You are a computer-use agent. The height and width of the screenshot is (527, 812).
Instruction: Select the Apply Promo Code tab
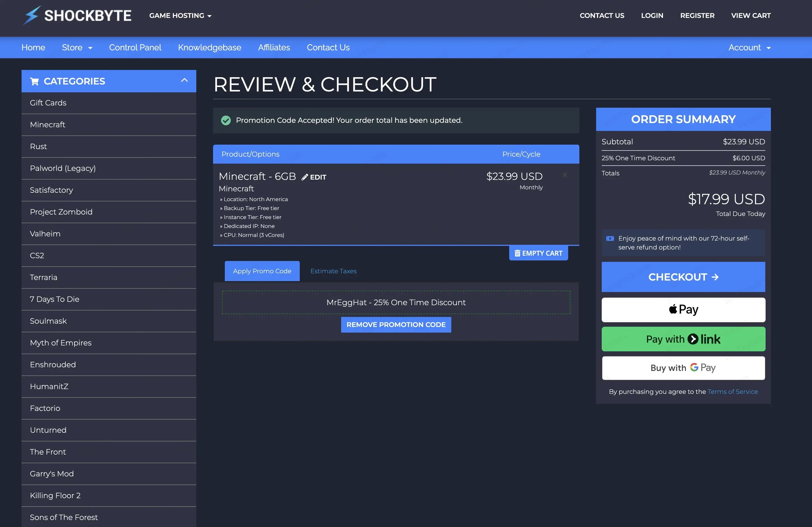[x=262, y=271]
